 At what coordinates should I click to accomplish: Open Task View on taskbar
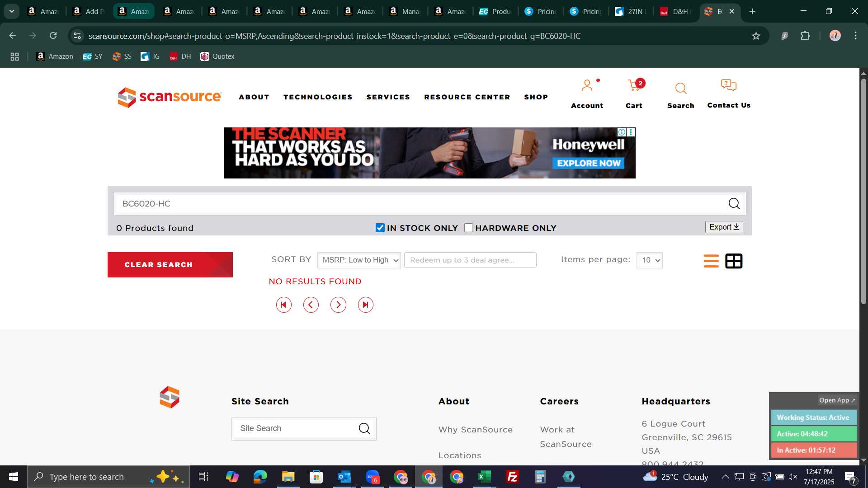(x=203, y=477)
